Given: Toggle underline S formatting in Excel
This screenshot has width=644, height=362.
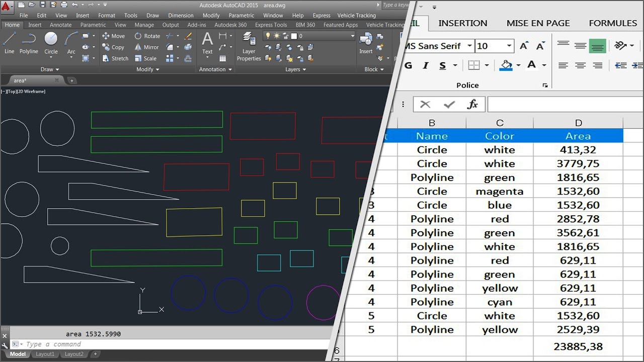Looking at the screenshot, I should (x=442, y=65).
